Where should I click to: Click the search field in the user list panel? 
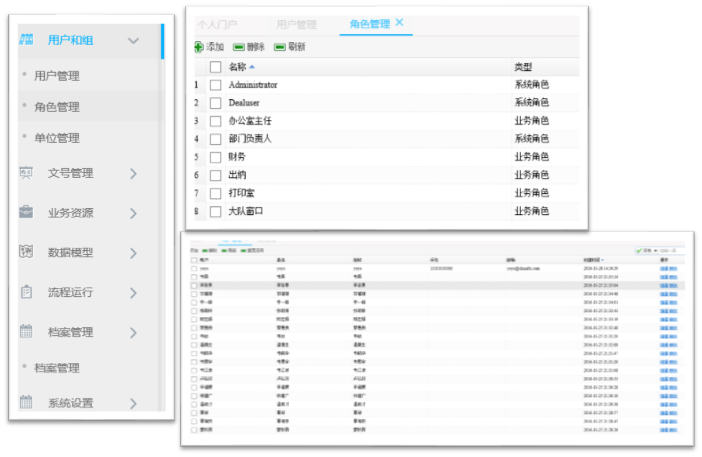click(x=671, y=251)
